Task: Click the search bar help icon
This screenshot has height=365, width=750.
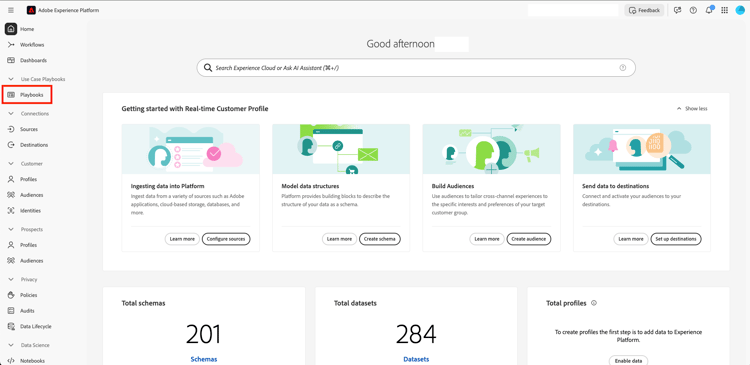Action: pyautogui.click(x=623, y=68)
